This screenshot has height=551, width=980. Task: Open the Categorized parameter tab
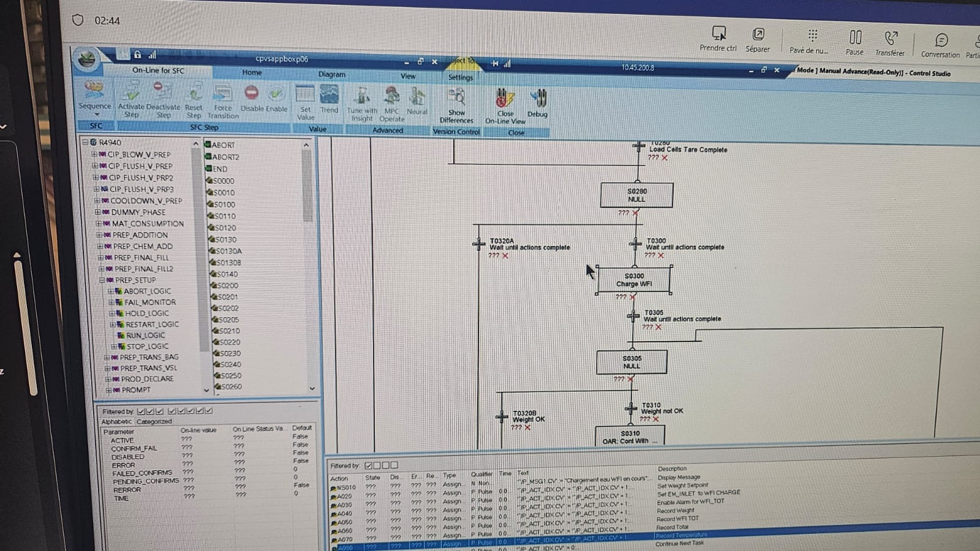coord(154,421)
